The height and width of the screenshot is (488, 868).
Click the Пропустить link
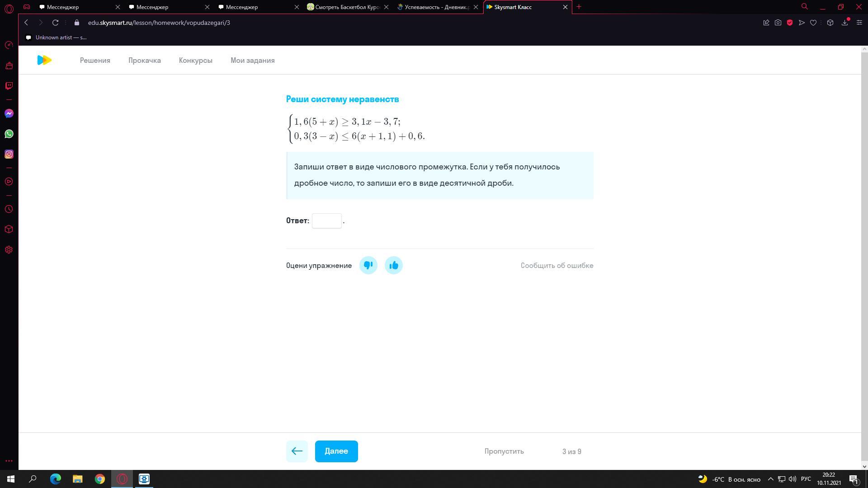click(x=504, y=451)
